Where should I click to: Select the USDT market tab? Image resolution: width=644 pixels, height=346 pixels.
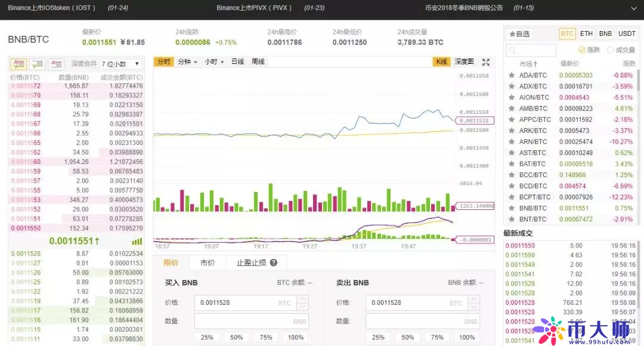click(627, 33)
